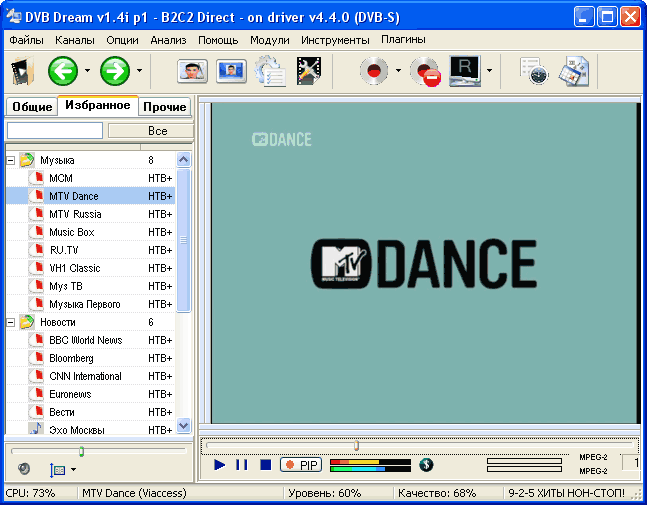Click the Stop button

tap(266, 465)
